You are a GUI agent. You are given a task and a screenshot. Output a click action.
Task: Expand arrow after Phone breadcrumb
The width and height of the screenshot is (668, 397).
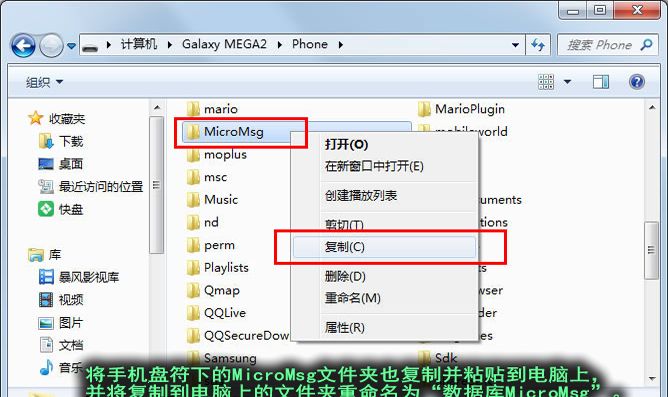[340, 45]
